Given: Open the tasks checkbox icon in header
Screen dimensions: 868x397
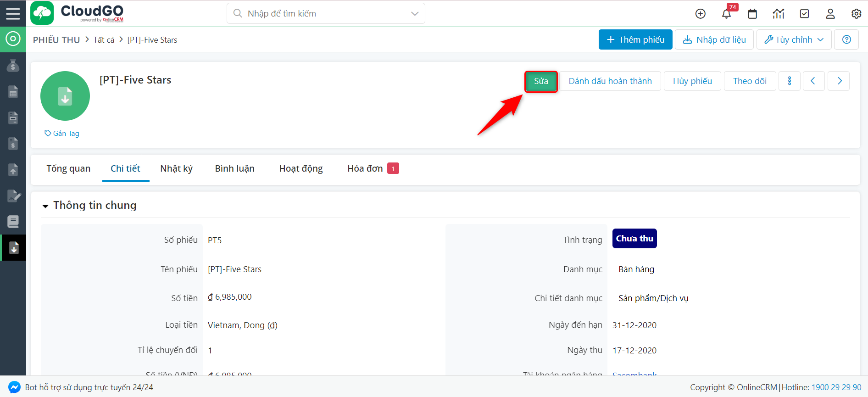Looking at the screenshot, I should pyautogui.click(x=804, y=14).
